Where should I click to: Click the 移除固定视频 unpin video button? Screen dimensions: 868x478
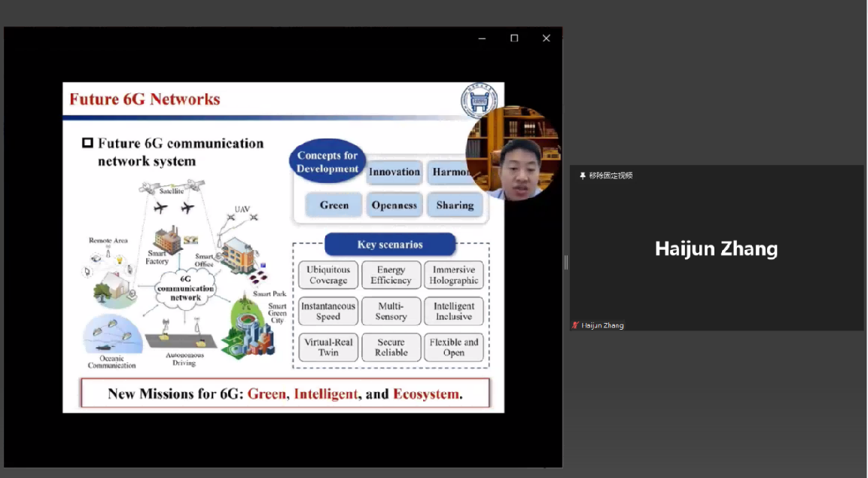click(605, 175)
